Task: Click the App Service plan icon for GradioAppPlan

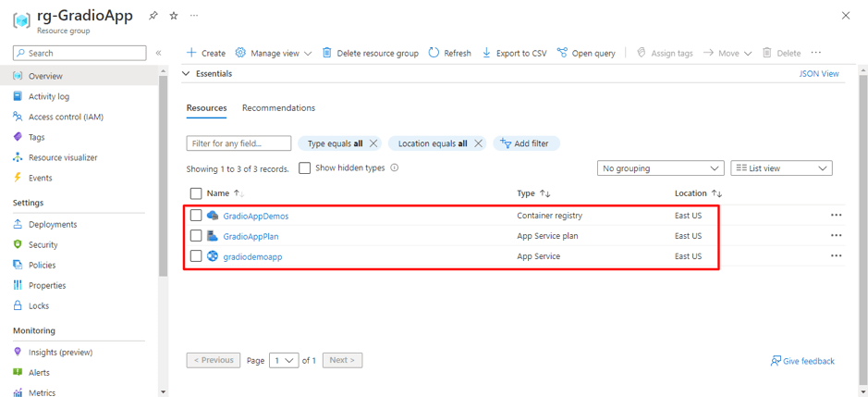Action: [x=213, y=236]
